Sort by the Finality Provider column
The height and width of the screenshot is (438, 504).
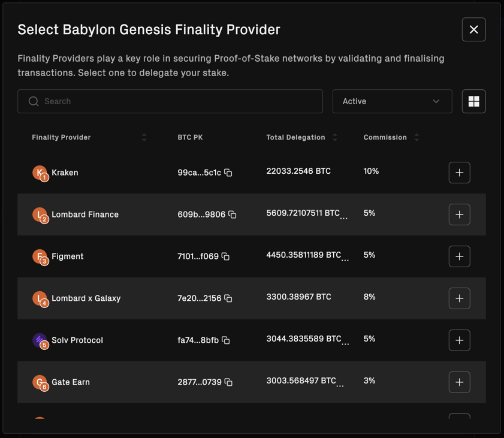click(x=144, y=137)
